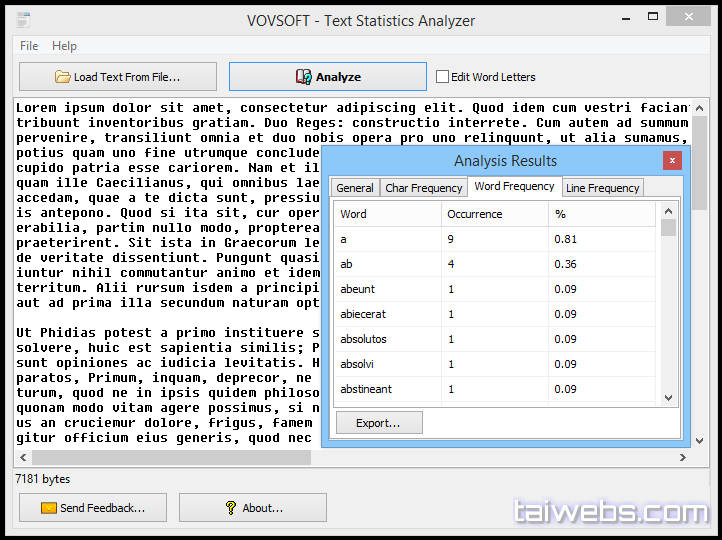Switch to the Line Frequency tab
This screenshot has width=722, height=540.
point(602,188)
